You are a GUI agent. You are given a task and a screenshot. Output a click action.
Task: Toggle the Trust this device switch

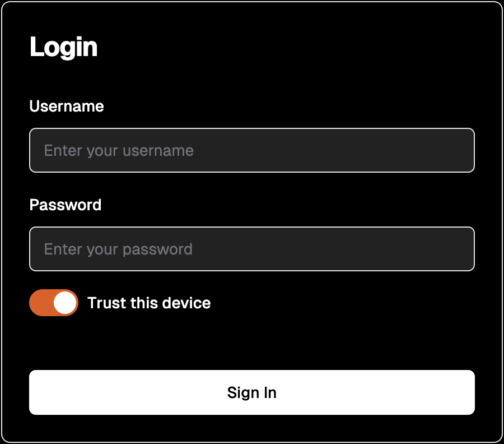(x=54, y=303)
